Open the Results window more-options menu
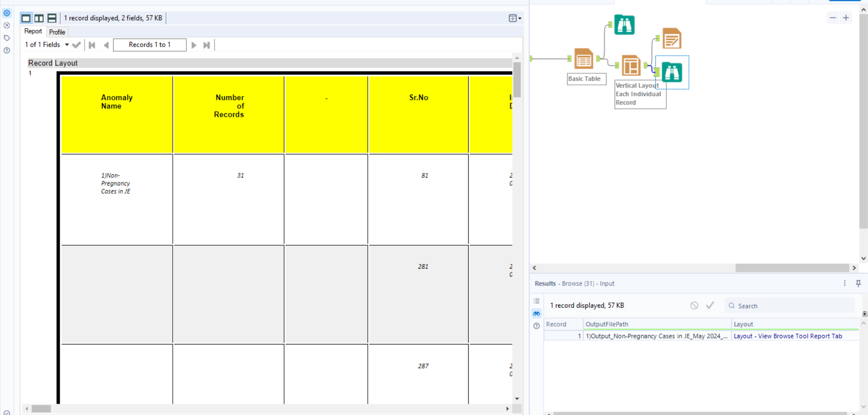The width and height of the screenshot is (868, 415). (x=844, y=283)
